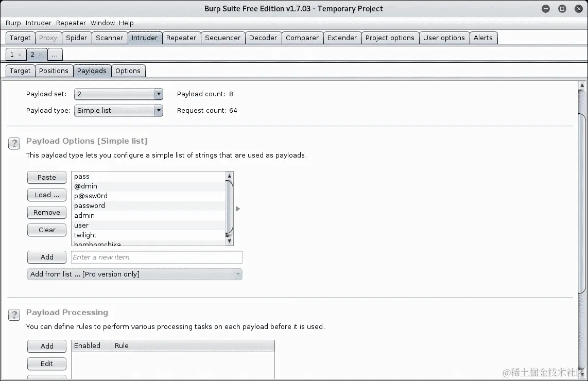Click the Load ... button

(x=47, y=195)
